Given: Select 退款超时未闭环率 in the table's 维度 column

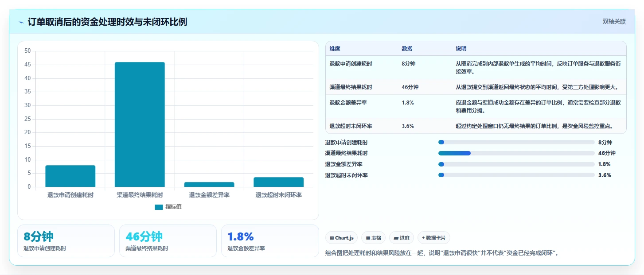Looking at the screenshot, I should [x=351, y=126].
